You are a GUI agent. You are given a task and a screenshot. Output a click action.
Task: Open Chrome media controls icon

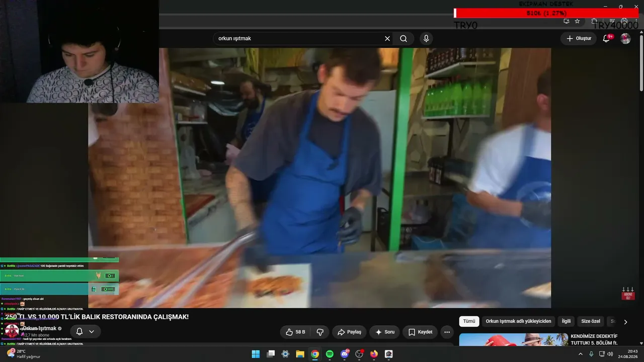(x=612, y=21)
